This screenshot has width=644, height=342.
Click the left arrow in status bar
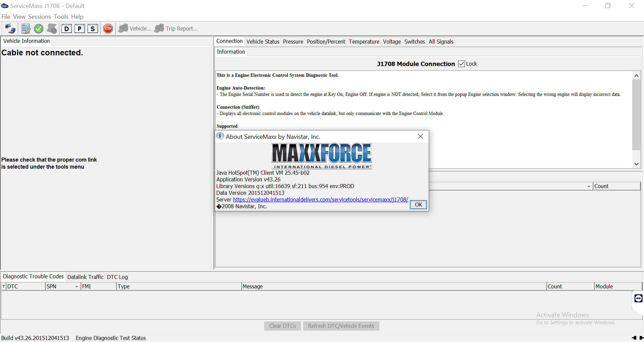click(634, 338)
